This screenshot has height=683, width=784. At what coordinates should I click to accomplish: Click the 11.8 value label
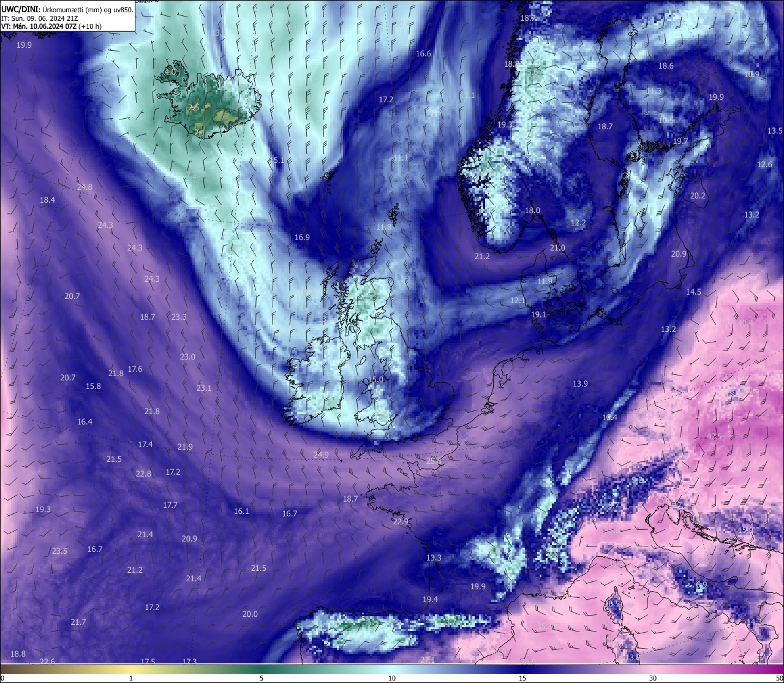(383, 227)
